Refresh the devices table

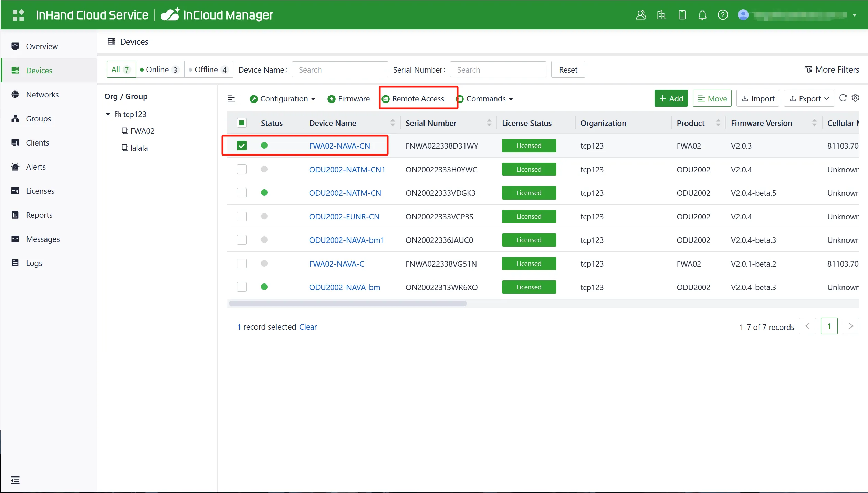tap(843, 98)
